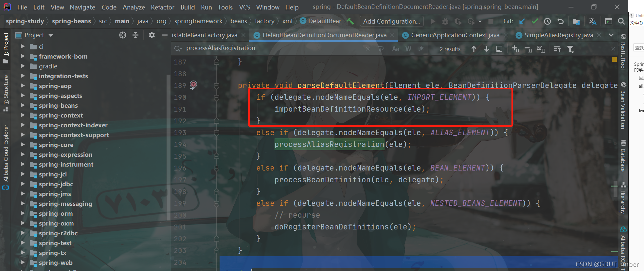Expand the framework-bom folder
Viewport: 644px width, 271px height.
point(23,56)
